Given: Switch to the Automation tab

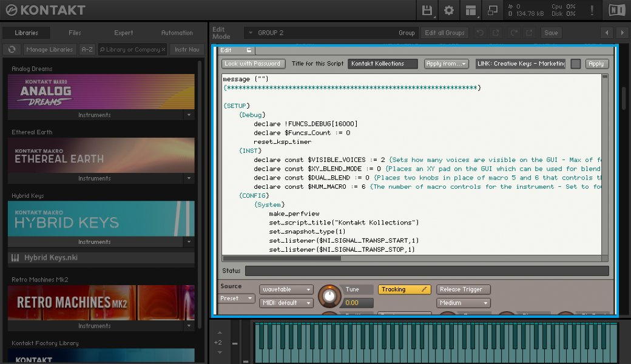Looking at the screenshot, I should point(177,33).
